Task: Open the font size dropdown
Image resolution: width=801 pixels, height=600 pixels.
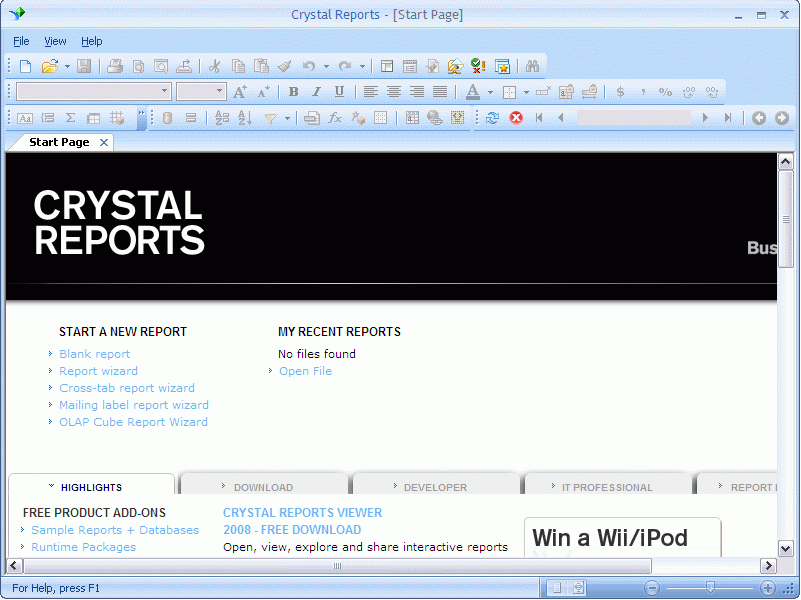Action: (220, 91)
